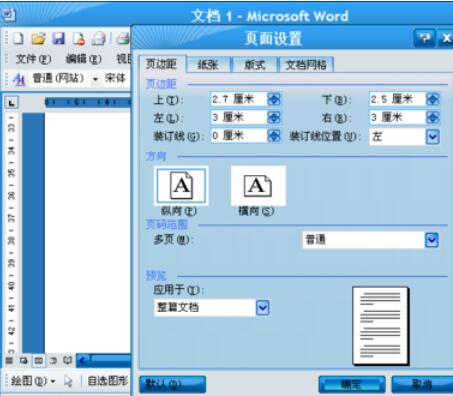Screen dimensions: 453x396
Task: Click the Word document icon in title bar
Action: 9,14
